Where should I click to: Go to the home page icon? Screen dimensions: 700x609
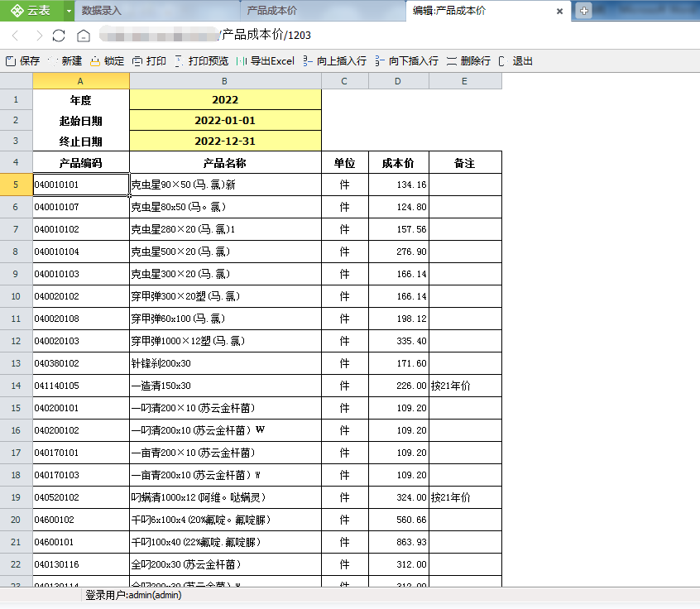click(84, 36)
